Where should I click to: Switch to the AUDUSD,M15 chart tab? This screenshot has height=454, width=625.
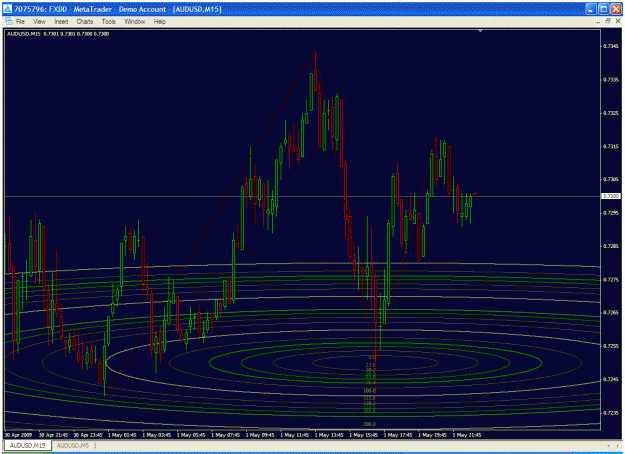[x=28, y=445]
